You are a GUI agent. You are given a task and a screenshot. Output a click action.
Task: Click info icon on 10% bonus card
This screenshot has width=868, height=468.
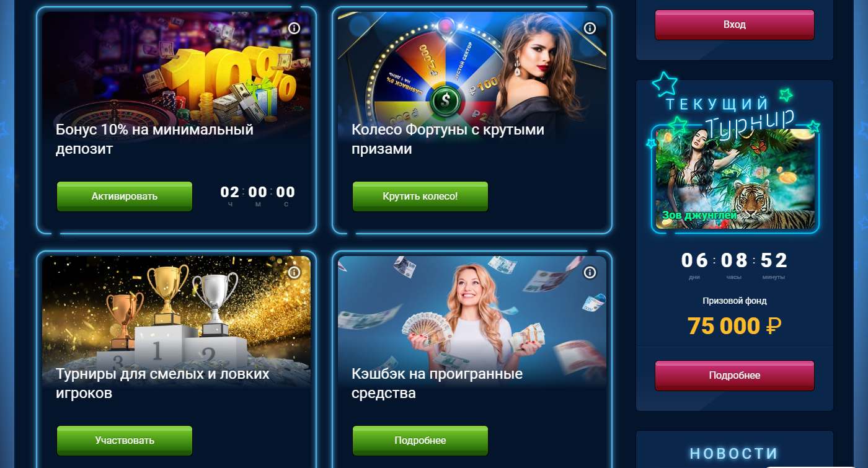[x=294, y=29]
